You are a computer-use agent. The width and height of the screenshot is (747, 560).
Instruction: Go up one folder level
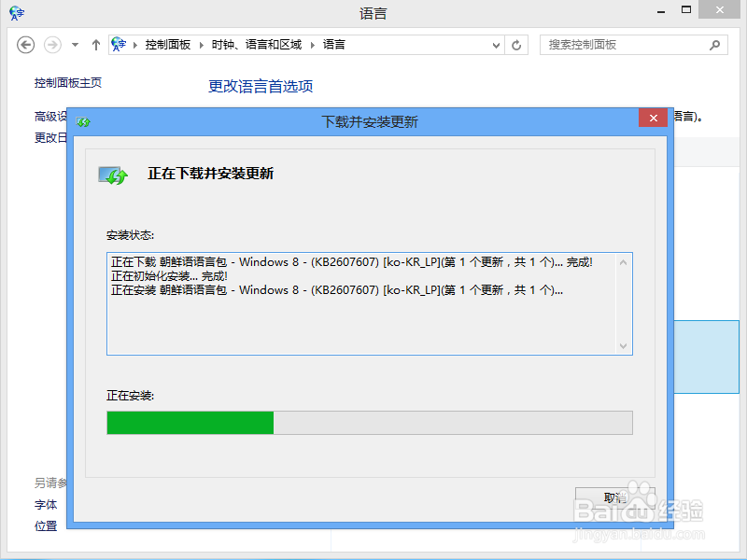click(x=96, y=45)
